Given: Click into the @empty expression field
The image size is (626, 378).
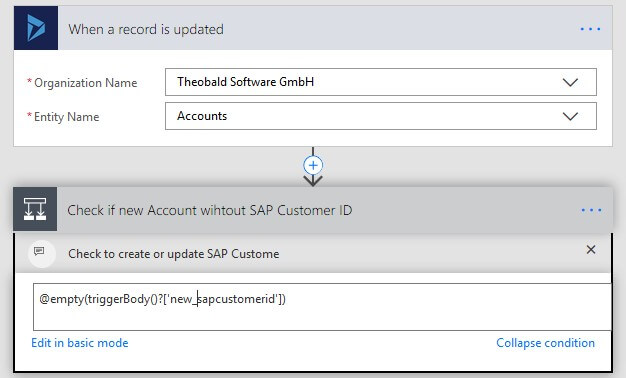Looking at the screenshot, I should (322, 307).
